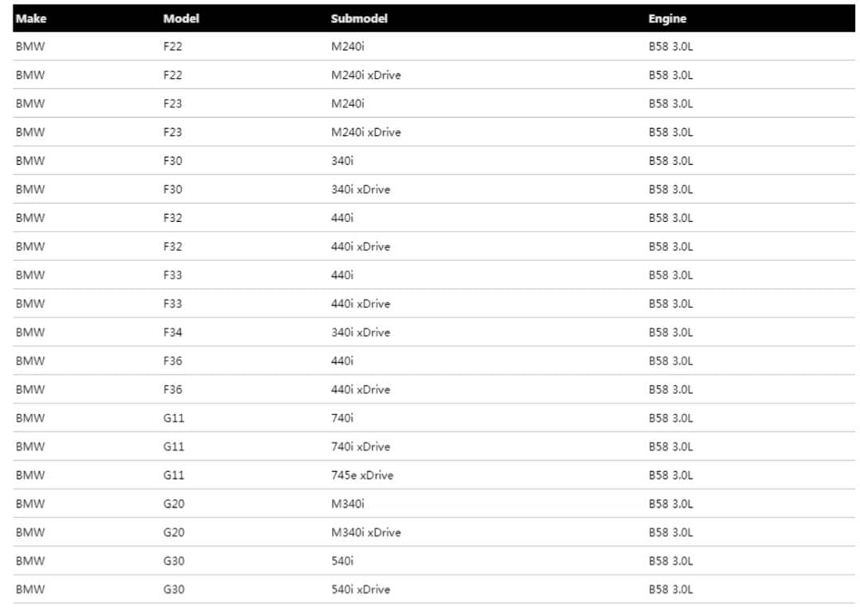The image size is (860, 616).
Task: Click the B58 3.0L engine in 745e row
Action: point(670,475)
